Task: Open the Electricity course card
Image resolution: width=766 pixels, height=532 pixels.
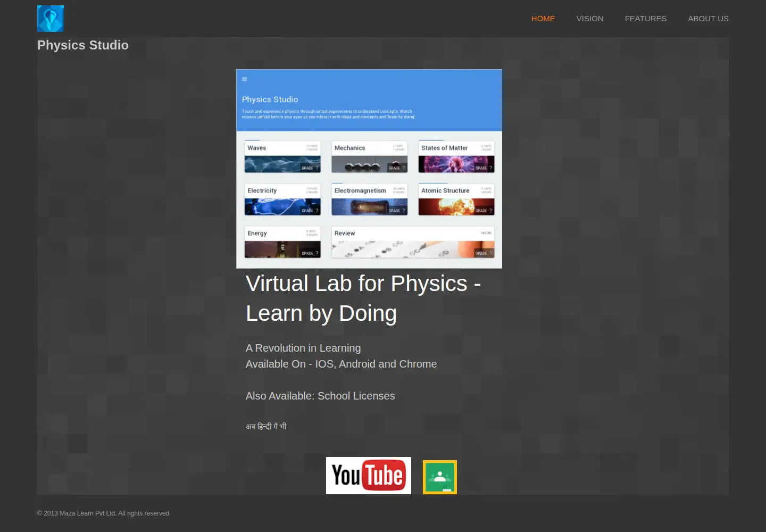Action: (x=282, y=199)
